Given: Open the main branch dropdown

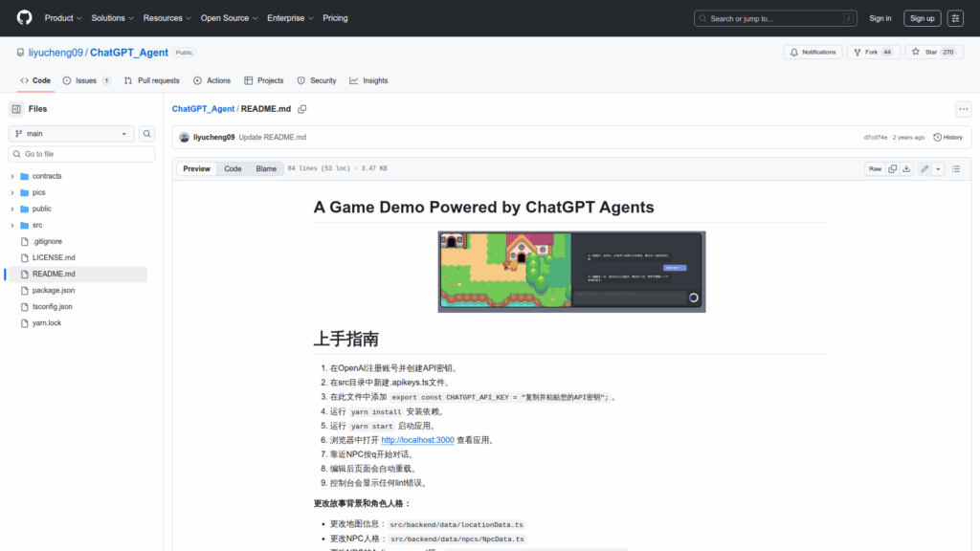Looking at the screenshot, I should click(x=72, y=134).
